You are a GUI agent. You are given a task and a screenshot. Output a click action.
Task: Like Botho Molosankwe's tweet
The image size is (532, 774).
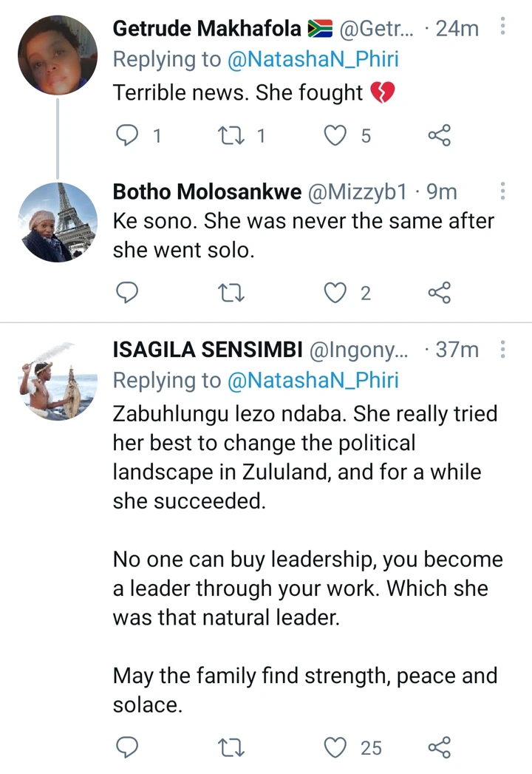[x=335, y=293]
